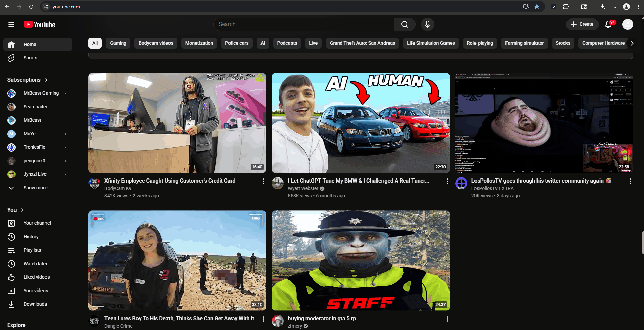This screenshot has height=330, width=644.
Task: Click the Search input field
Action: [x=304, y=24]
